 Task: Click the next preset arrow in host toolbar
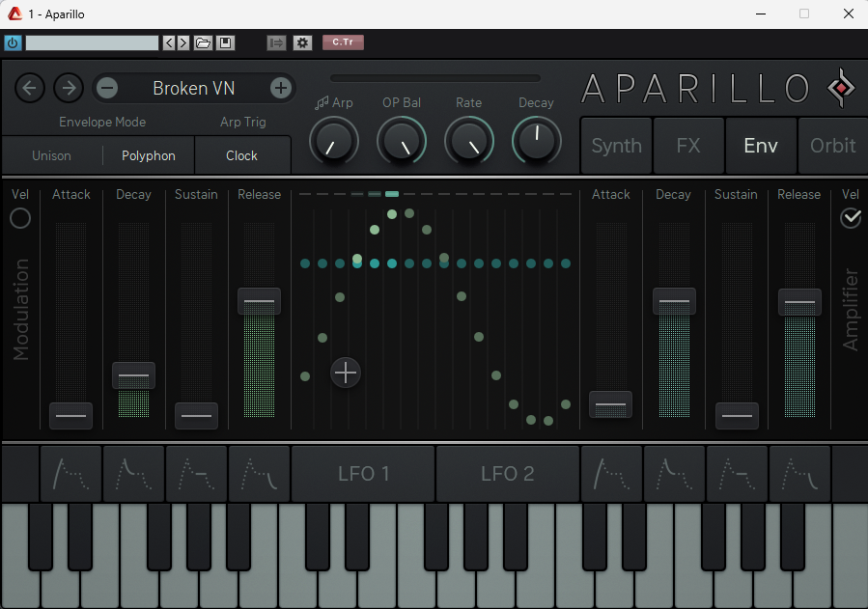(183, 42)
